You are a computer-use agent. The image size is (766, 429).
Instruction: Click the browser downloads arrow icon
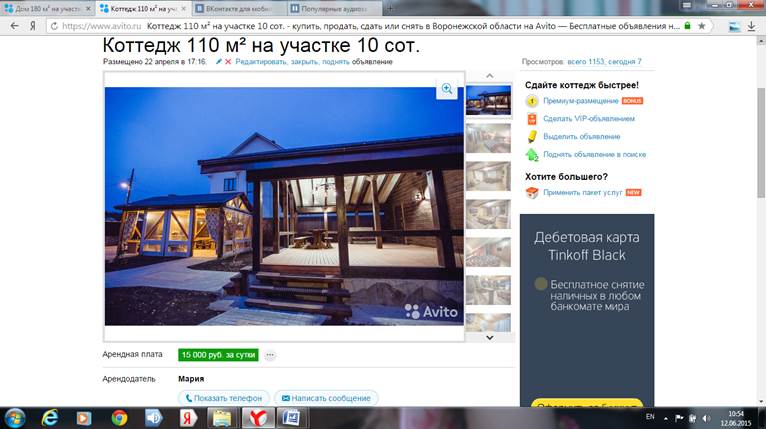[x=751, y=26]
